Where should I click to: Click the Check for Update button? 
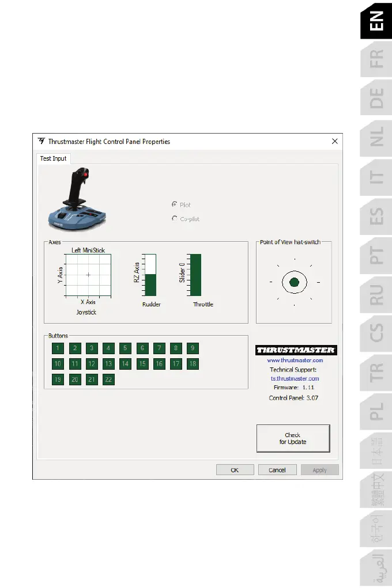coord(293,438)
